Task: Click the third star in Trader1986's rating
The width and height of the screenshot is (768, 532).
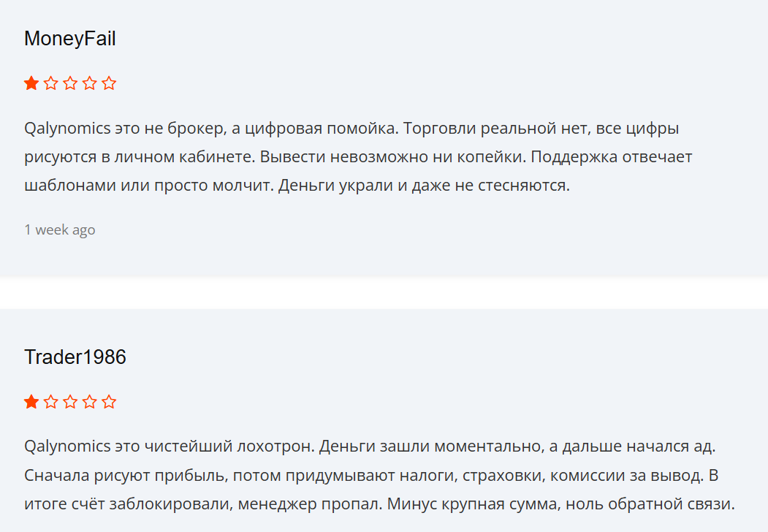Action: pyautogui.click(x=70, y=402)
